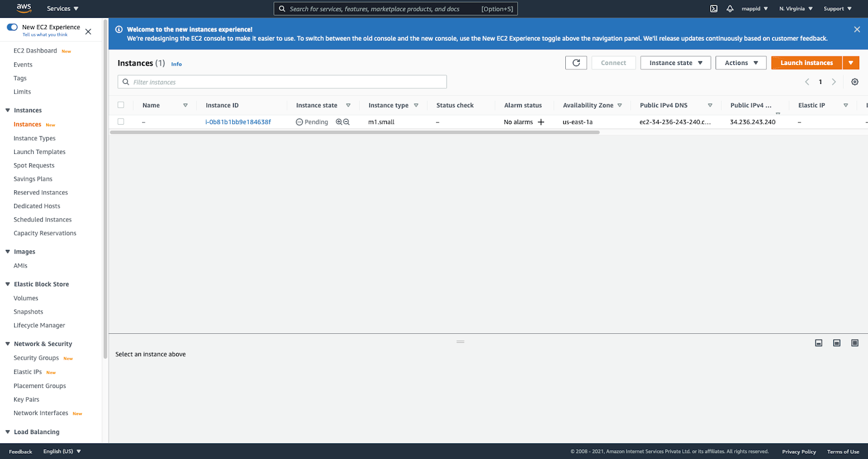The width and height of the screenshot is (868, 459).
Task: Check the i-0b81b1bb9e184638f instance row
Action: pyautogui.click(x=121, y=122)
